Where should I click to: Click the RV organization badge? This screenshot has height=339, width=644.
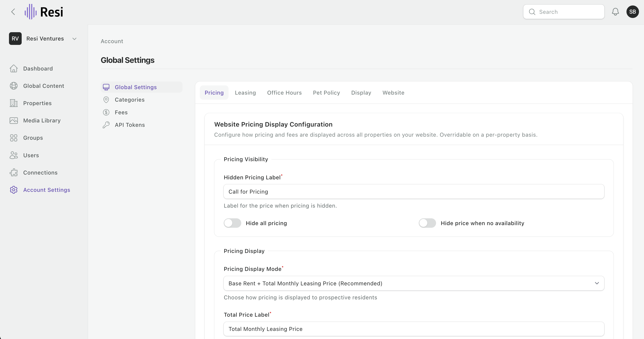15,39
